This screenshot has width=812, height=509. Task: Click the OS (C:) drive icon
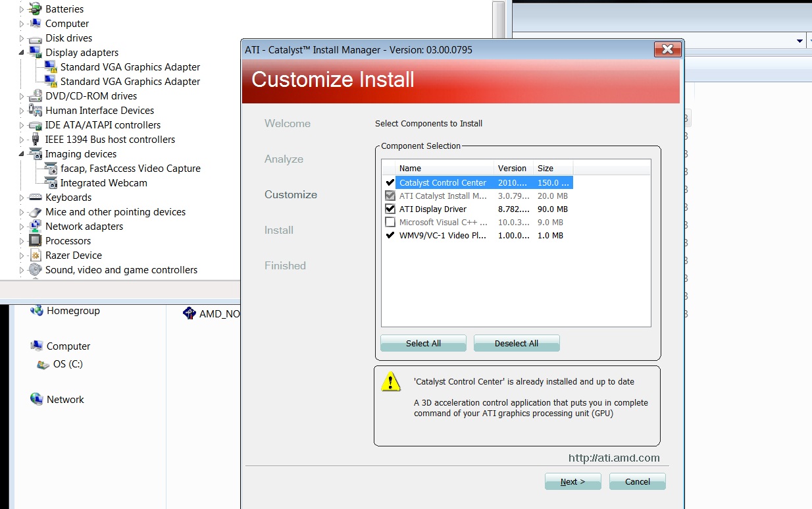tap(43, 364)
